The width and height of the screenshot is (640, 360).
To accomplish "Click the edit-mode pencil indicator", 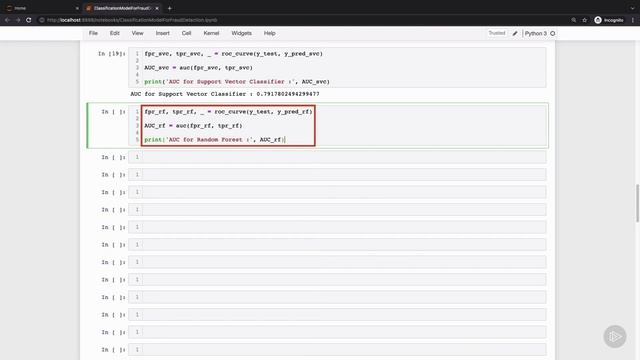I will [515, 33].
